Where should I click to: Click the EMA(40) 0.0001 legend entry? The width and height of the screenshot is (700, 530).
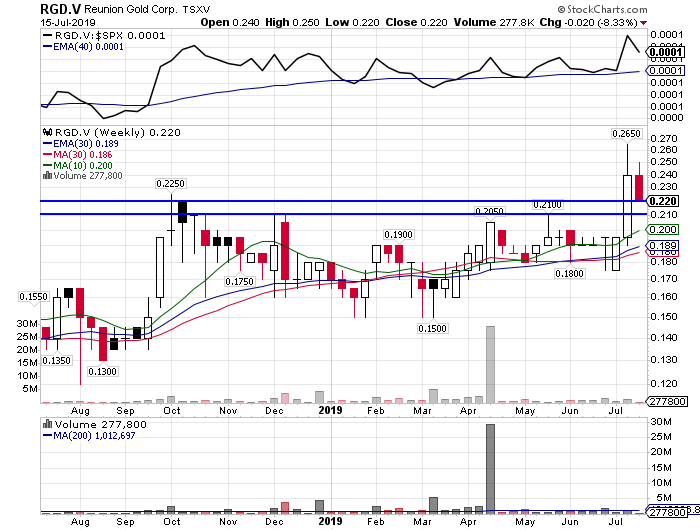tap(83, 47)
